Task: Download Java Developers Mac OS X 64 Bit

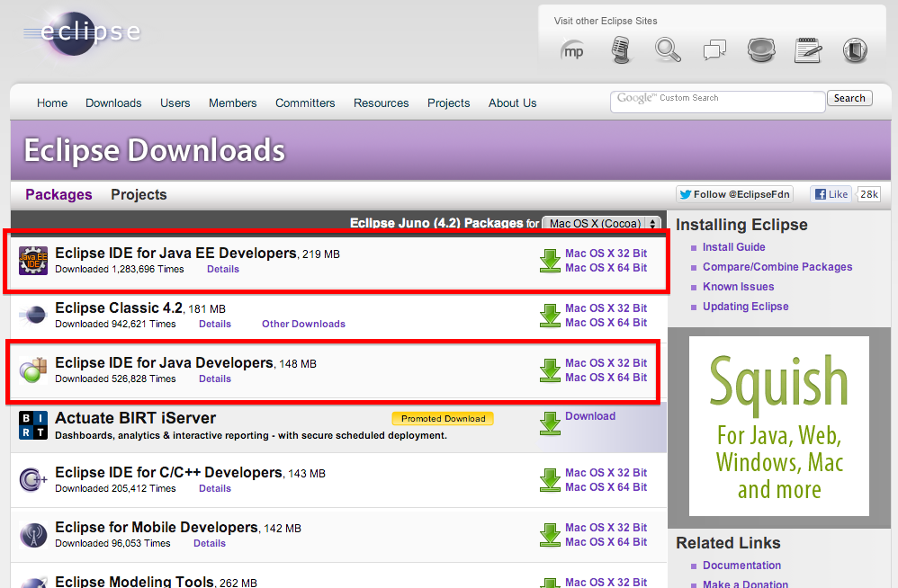Action: (606, 378)
